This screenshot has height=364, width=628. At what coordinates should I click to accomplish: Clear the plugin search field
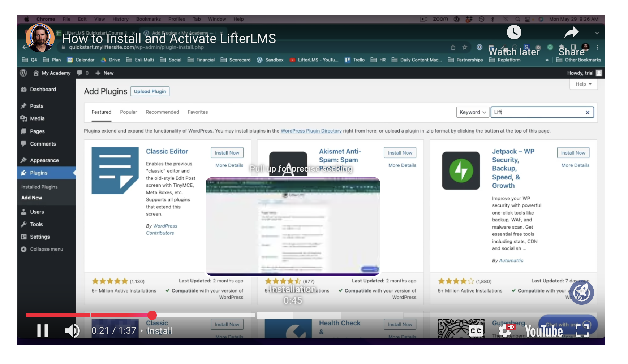(587, 113)
